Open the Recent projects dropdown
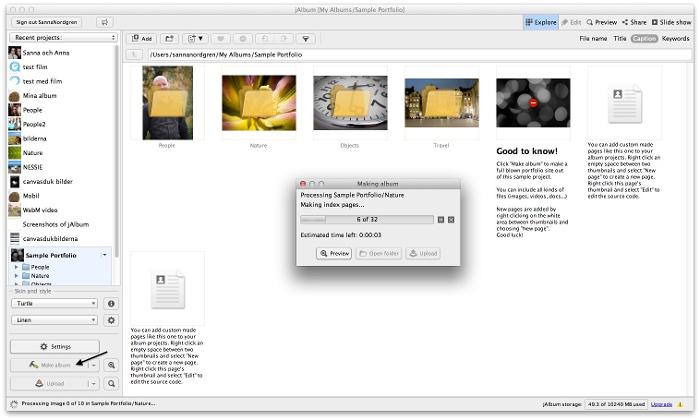700x420 pixels. pyautogui.click(x=61, y=37)
